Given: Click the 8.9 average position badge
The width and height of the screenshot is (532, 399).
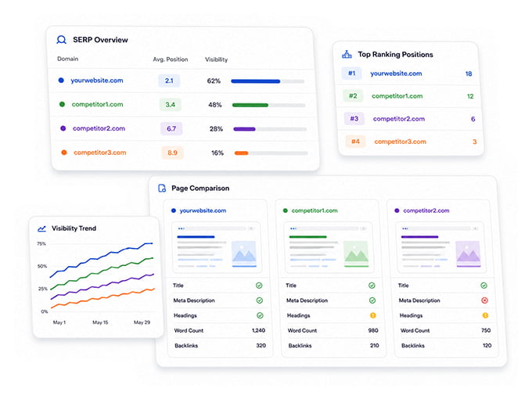Looking at the screenshot, I should coord(172,153).
